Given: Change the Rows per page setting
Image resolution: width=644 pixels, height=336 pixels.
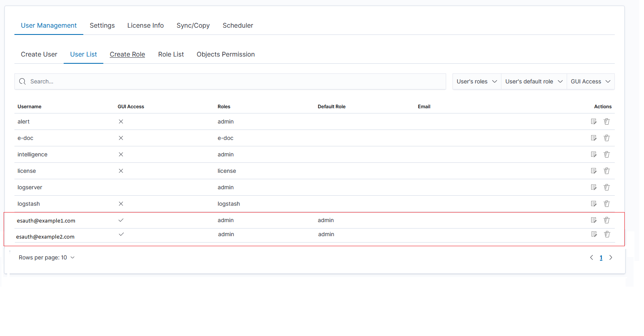Looking at the screenshot, I should tap(46, 257).
